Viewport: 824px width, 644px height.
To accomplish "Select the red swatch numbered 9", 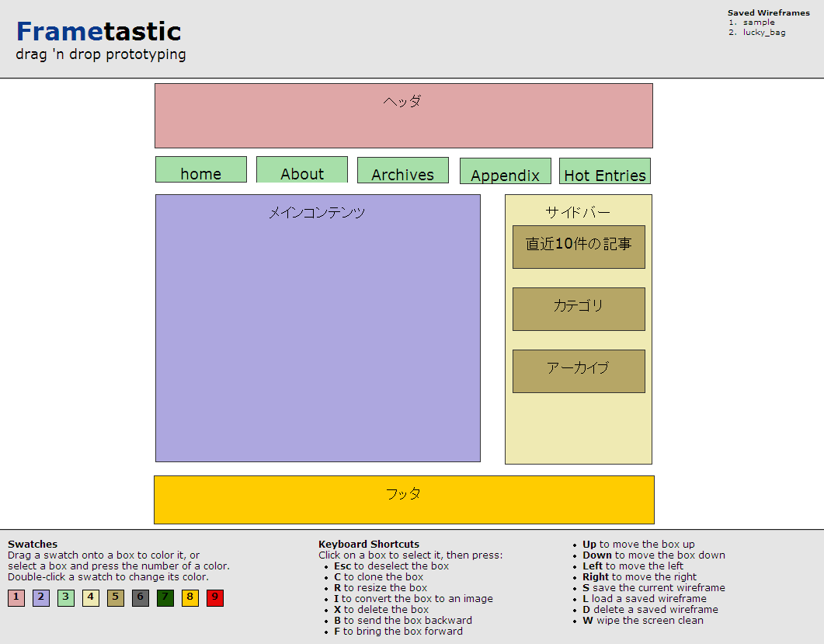I will pyautogui.click(x=215, y=598).
